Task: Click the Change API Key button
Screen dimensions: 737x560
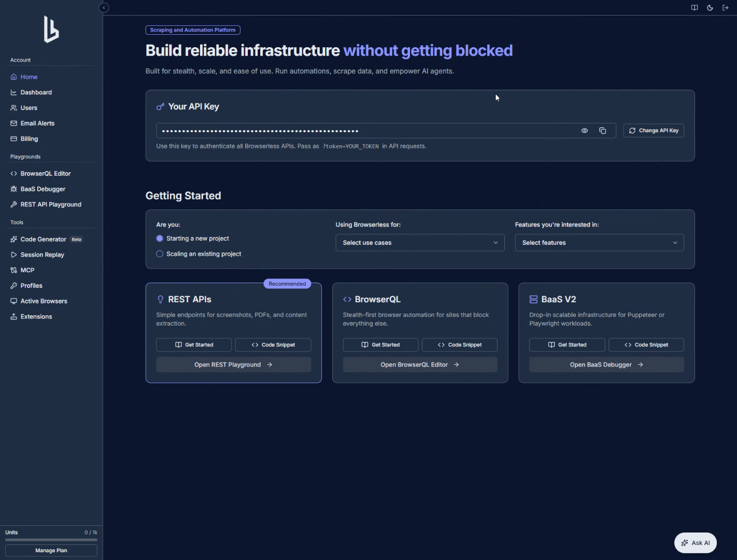Action: pos(654,131)
